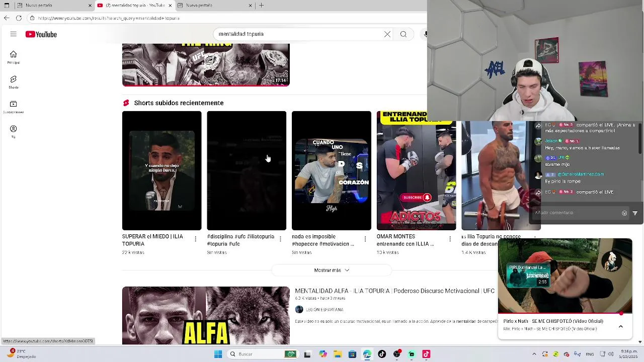Screen dimensions: 644x362
Task: Click the YouTube logo
Action: [x=41, y=34]
